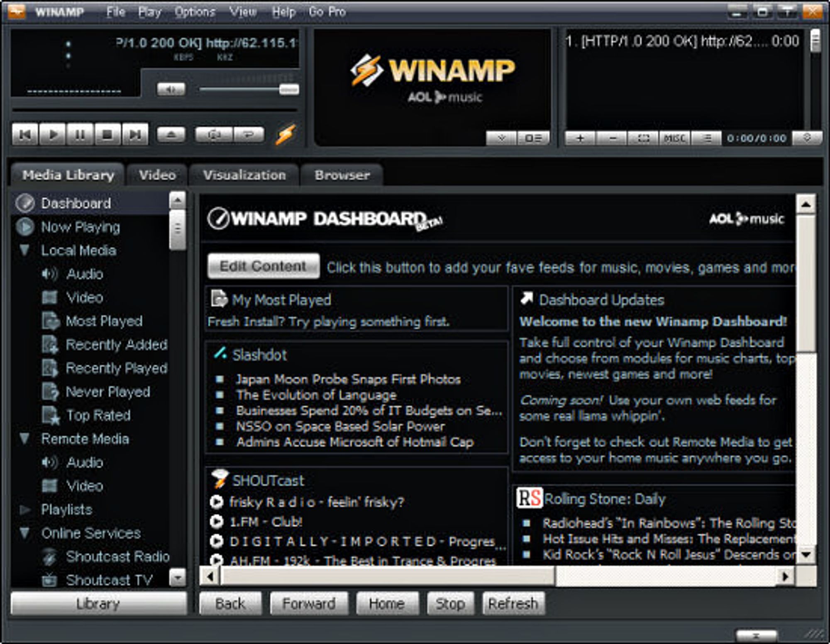This screenshot has height=644, width=830.
Task: Click the Winamp icon in title bar
Action: coord(17,12)
